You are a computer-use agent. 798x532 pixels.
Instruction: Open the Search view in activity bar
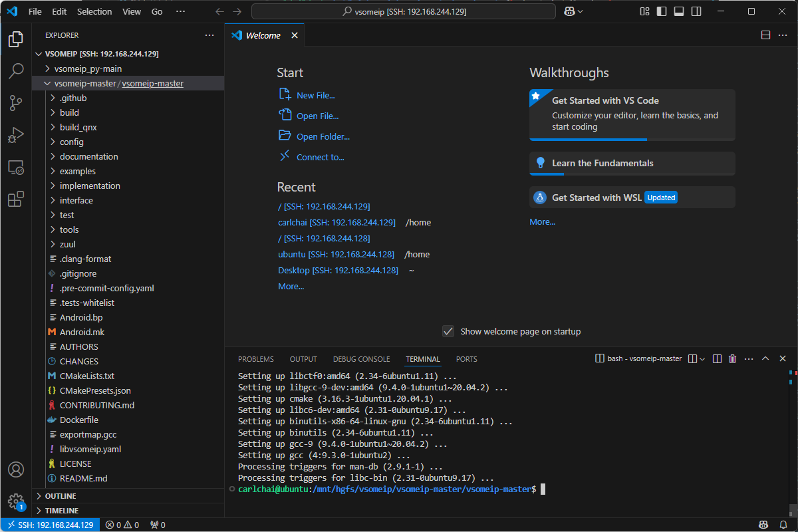tap(16, 71)
